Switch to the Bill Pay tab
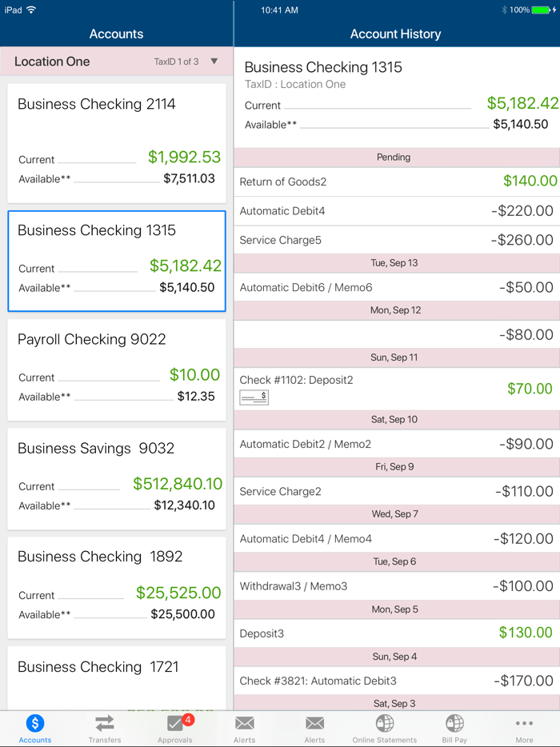This screenshot has height=747, width=560. pyautogui.click(x=454, y=728)
